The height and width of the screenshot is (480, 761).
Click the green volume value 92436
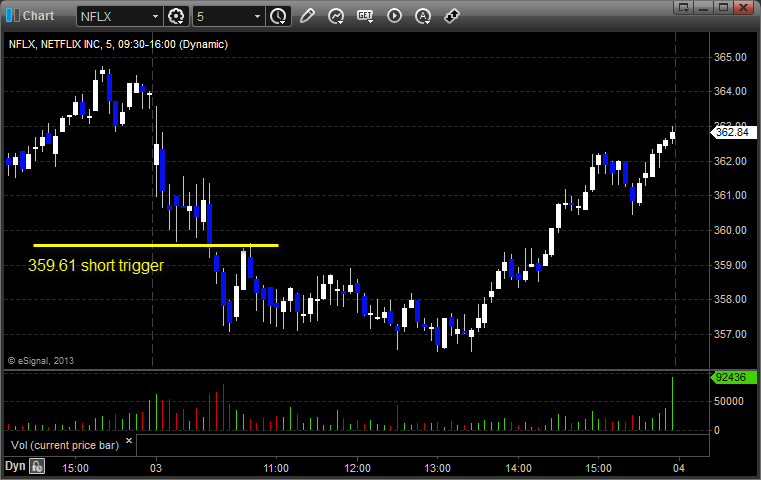coord(733,377)
